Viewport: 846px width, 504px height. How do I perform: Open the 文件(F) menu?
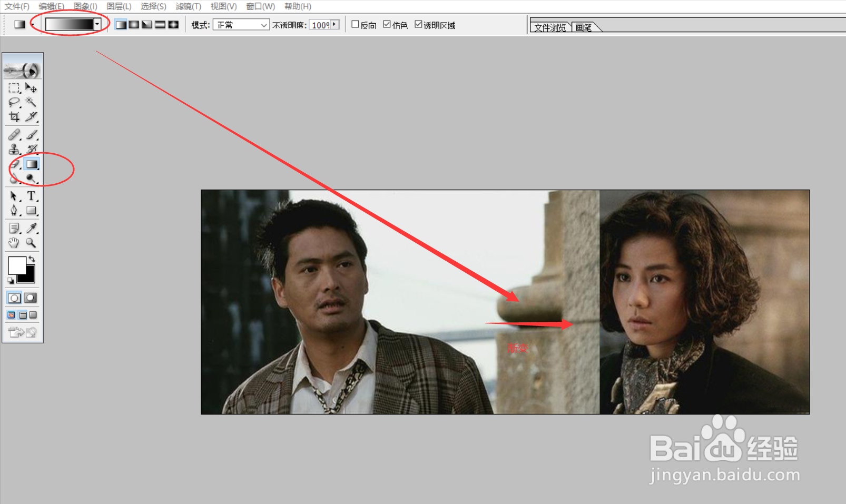tap(17, 6)
